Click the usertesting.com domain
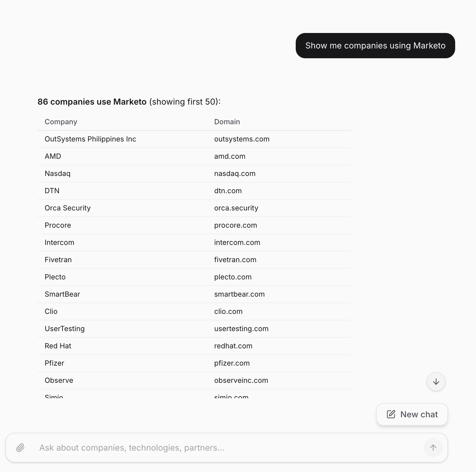This screenshot has width=476, height=472. tap(241, 329)
